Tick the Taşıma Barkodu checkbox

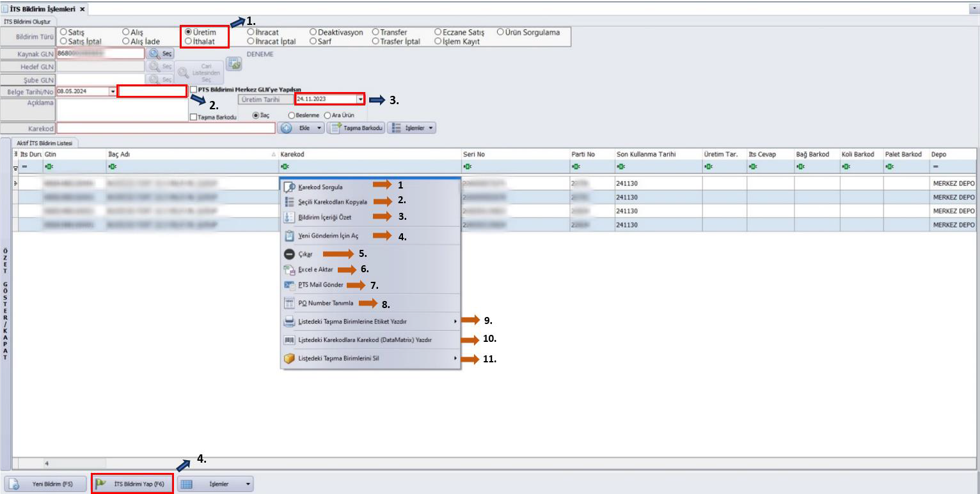[x=194, y=117]
